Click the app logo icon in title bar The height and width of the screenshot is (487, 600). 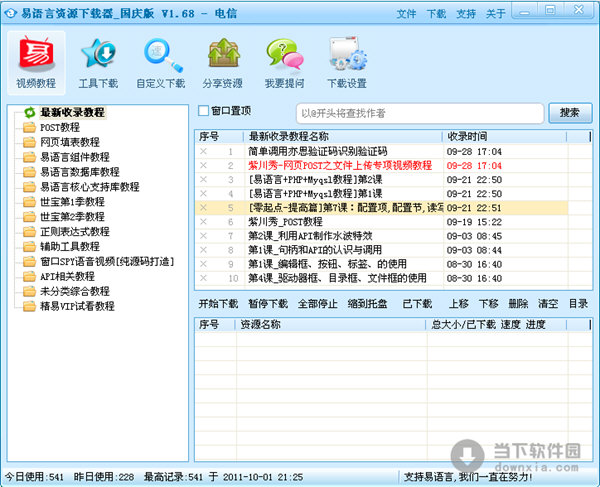[x=10, y=13]
